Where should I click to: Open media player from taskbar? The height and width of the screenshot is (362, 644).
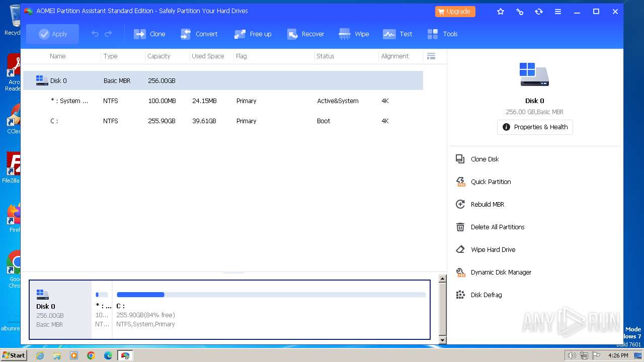coord(74,355)
